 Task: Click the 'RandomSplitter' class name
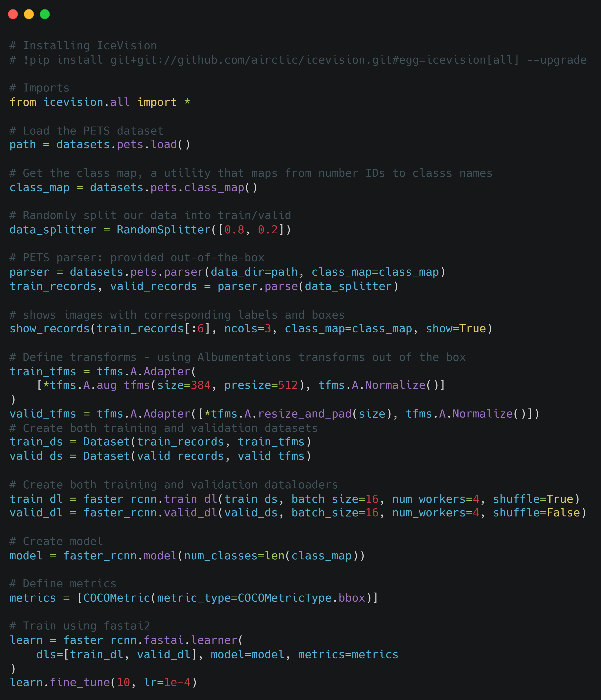[164, 230]
